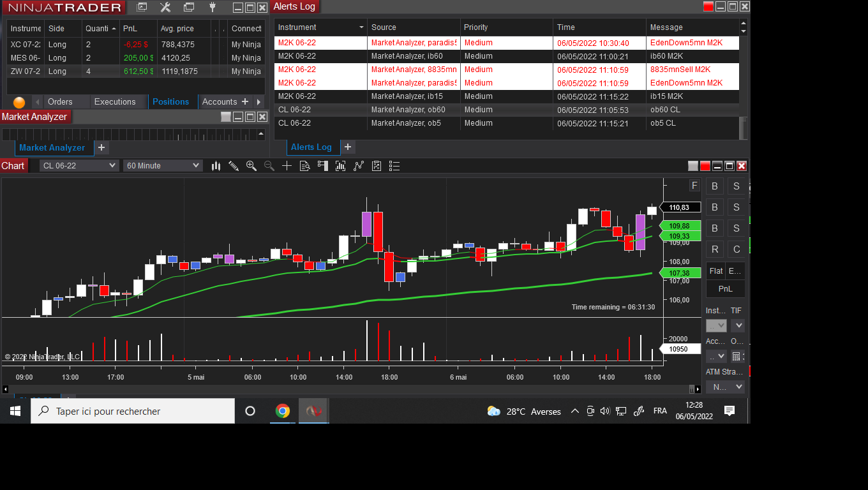Click the orange connection status indicator
This screenshot has height=490, width=868.
[19, 102]
